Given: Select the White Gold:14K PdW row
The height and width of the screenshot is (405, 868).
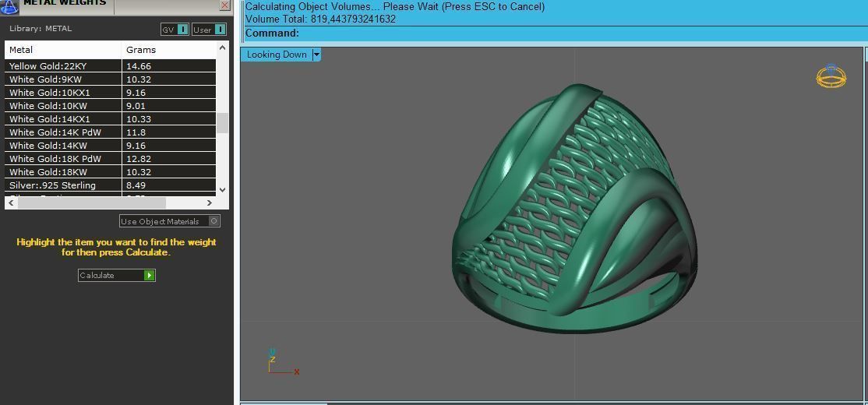Looking at the screenshot, I should point(110,132).
